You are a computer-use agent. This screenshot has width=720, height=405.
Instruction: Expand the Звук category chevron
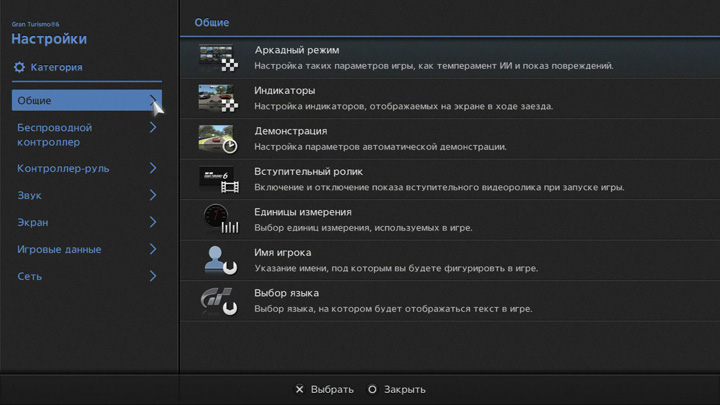click(153, 195)
